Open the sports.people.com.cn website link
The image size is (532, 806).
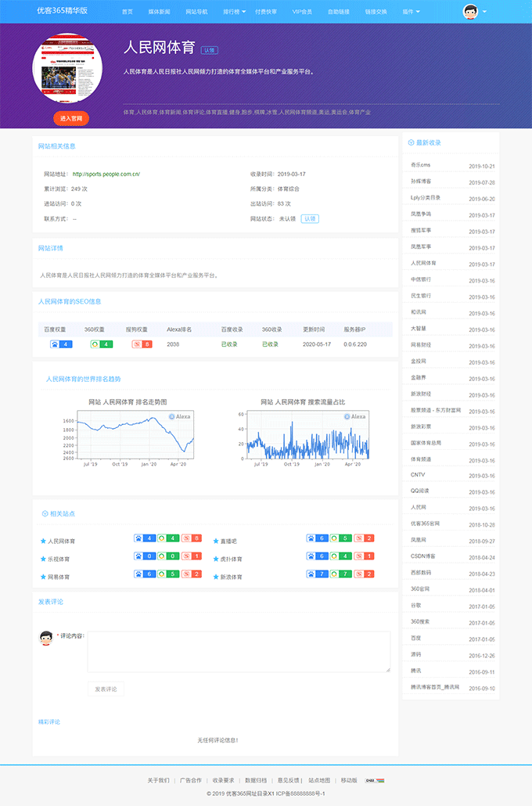106,174
